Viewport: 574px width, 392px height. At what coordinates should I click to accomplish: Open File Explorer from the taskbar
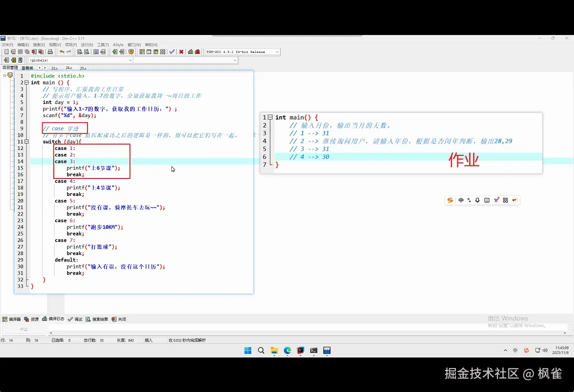pos(274,350)
